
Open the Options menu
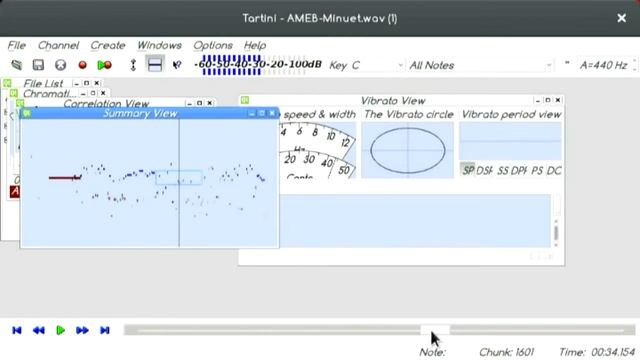213,45
